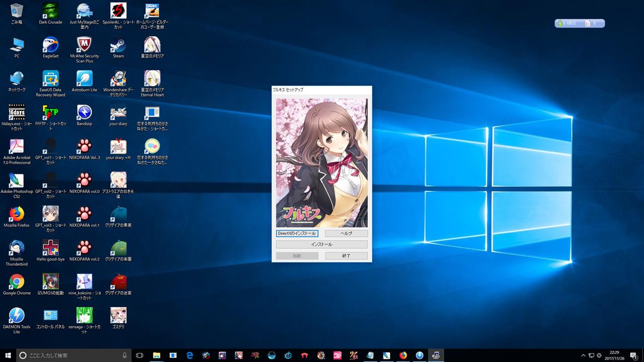Open the taskbar clock and date
This screenshot has height=362, width=644.
click(x=615, y=355)
